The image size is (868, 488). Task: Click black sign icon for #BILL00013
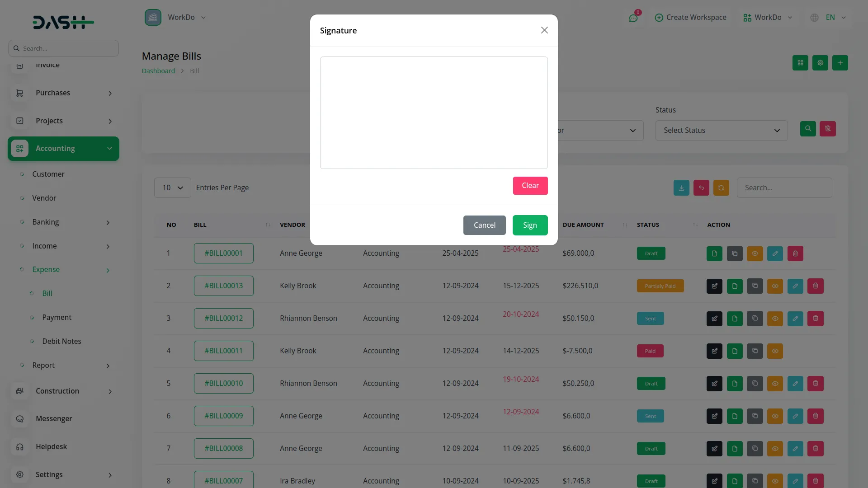pos(714,286)
